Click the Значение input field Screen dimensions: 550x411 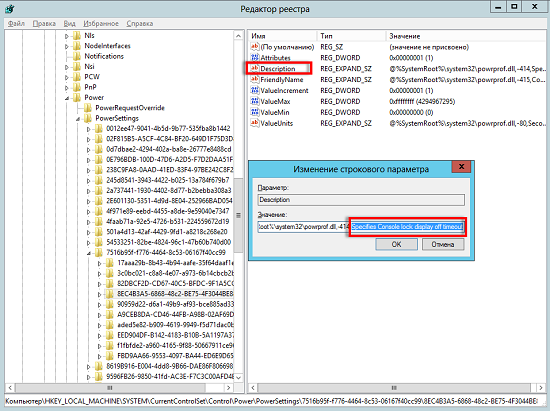(361, 227)
